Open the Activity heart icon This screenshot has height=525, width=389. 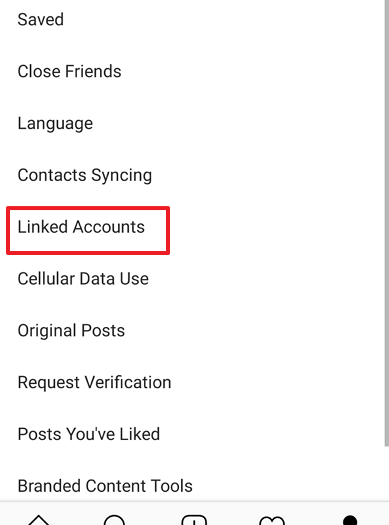click(272, 521)
